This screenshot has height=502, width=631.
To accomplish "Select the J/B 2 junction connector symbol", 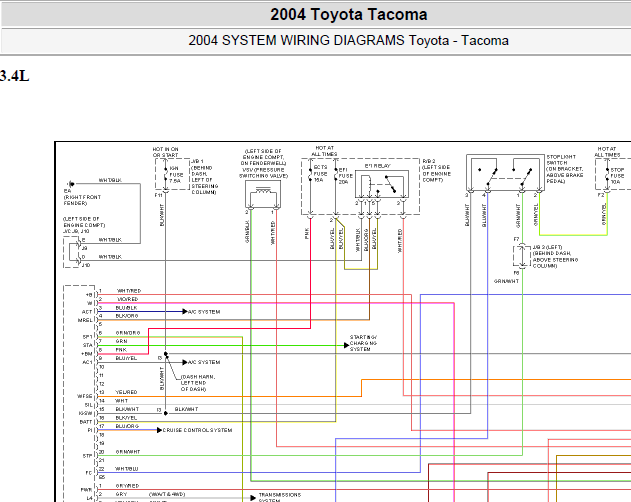I will 522,256.
